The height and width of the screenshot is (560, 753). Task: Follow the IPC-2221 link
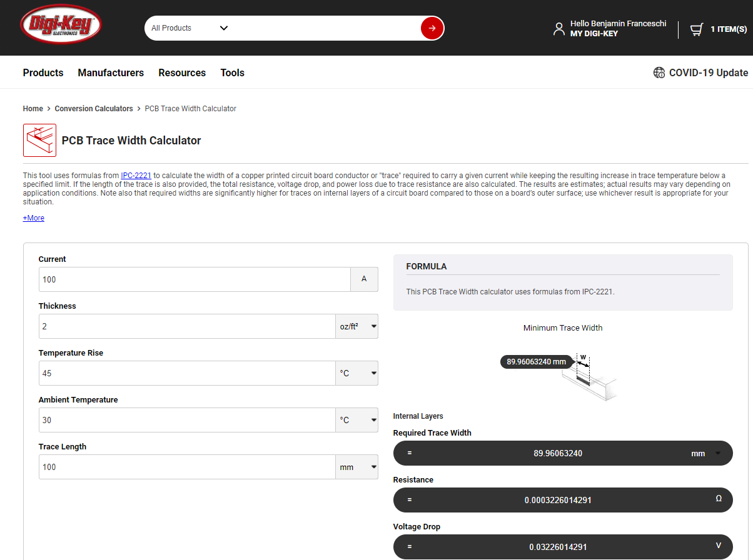136,176
